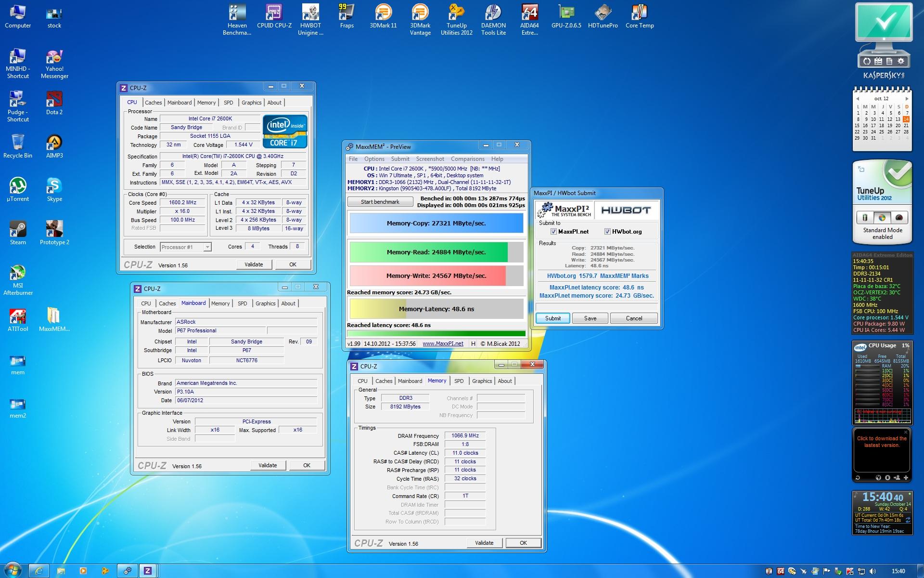Click Cancel in the HWbot Submit dialog
Screen dimensions: 924x578
click(634, 318)
